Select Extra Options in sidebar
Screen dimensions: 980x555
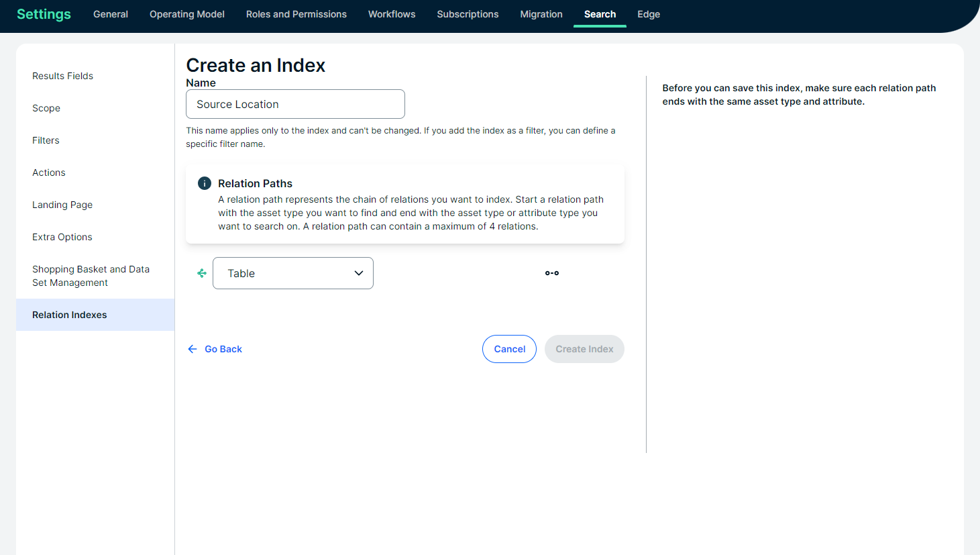62,237
